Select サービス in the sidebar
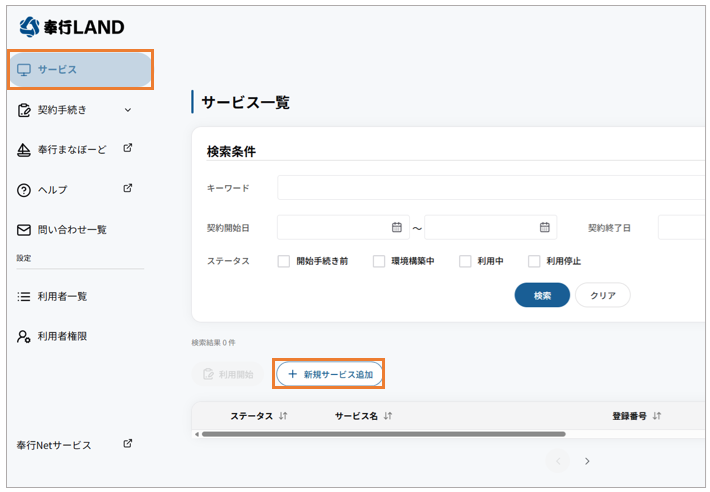Image resolution: width=710 pixels, height=492 pixels. pyautogui.click(x=80, y=70)
